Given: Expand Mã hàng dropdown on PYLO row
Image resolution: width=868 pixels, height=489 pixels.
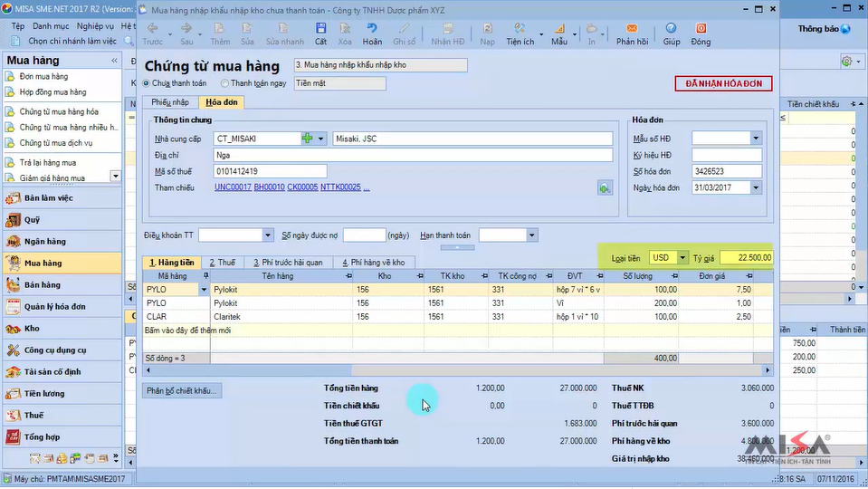Looking at the screenshot, I should [x=204, y=290].
